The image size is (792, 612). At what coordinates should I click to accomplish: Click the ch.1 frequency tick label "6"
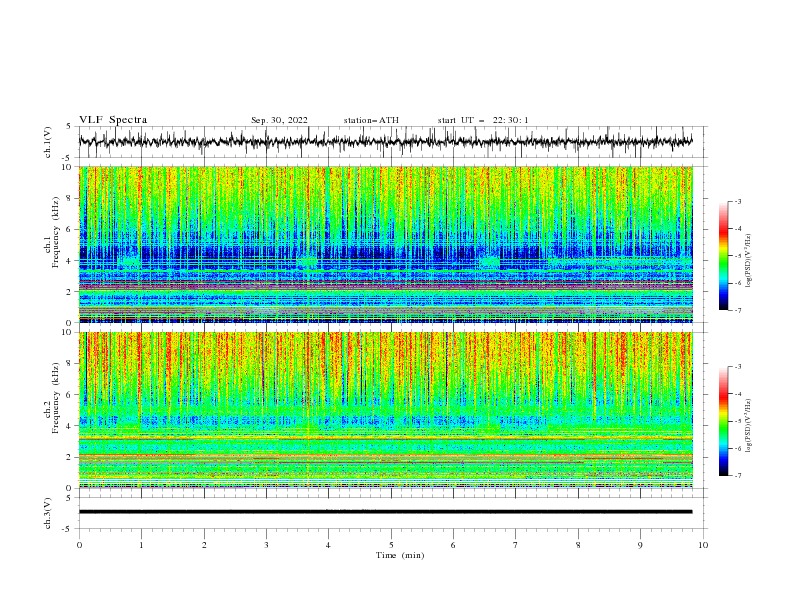tap(70, 230)
